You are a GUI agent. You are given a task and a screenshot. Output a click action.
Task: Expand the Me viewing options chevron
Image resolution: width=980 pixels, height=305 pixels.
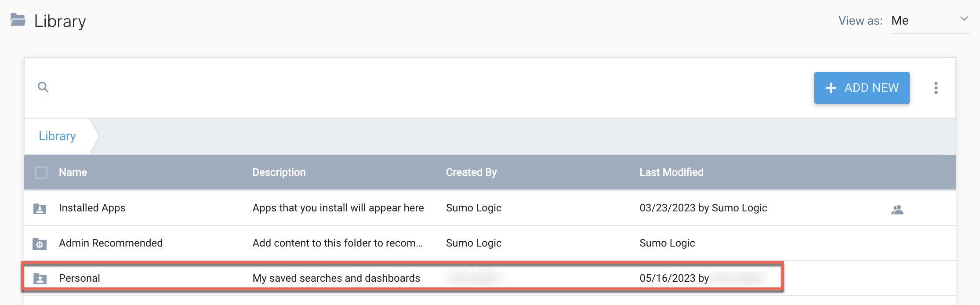click(x=964, y=19)
